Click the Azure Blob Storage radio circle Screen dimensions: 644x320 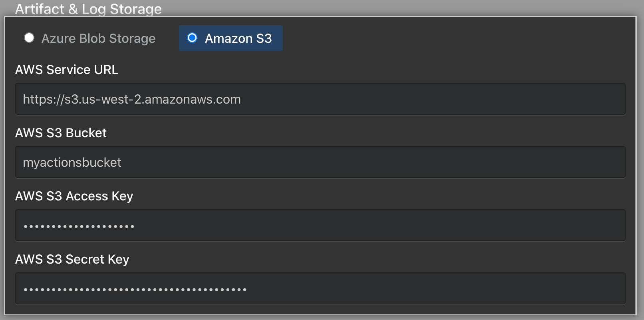[29, 38]
